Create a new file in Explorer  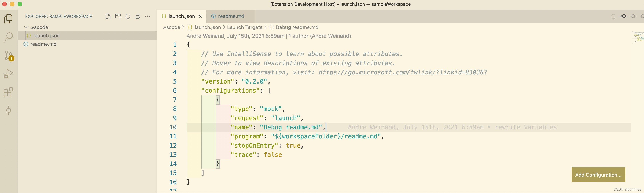point(108,17)
